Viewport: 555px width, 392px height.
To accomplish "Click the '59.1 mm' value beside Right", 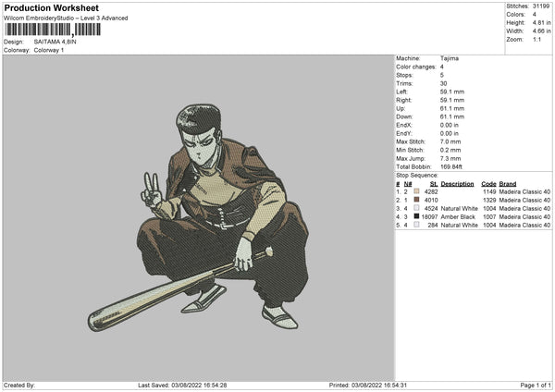I will pos(452,100).
